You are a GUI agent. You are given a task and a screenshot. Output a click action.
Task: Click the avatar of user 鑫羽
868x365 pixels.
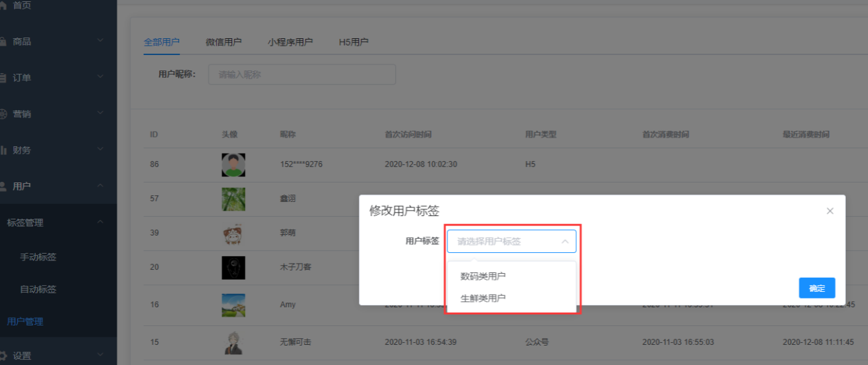pos(233,199)
